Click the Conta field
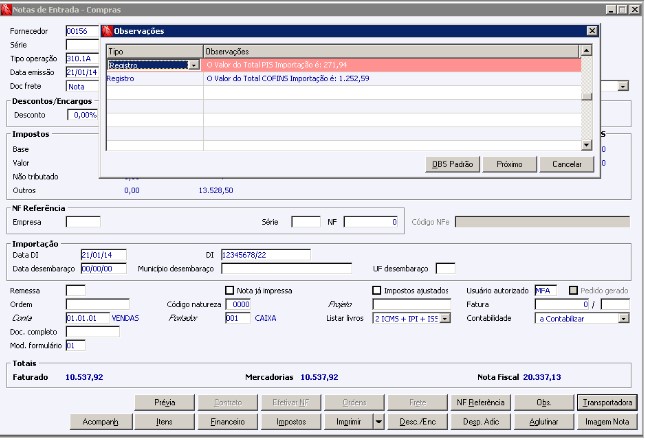The image size is (645, 440). pos(88,318)
